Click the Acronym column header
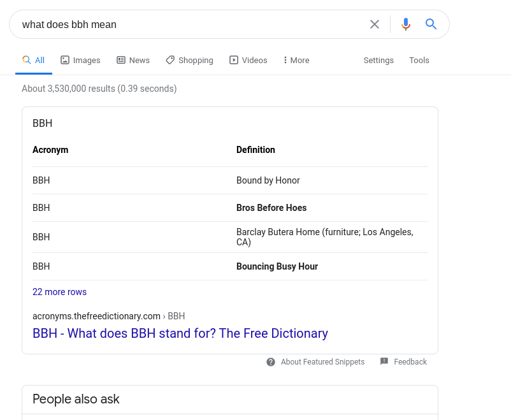 coord(50,150)
